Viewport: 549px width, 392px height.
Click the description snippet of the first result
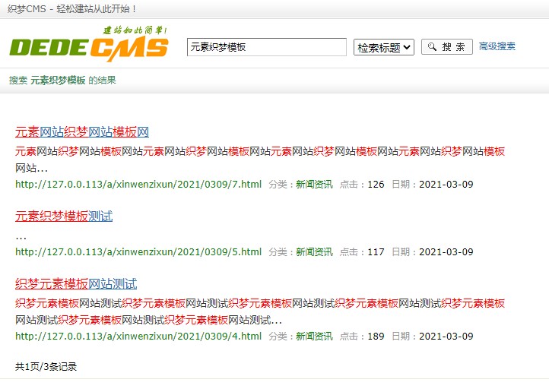coord(260,160)
